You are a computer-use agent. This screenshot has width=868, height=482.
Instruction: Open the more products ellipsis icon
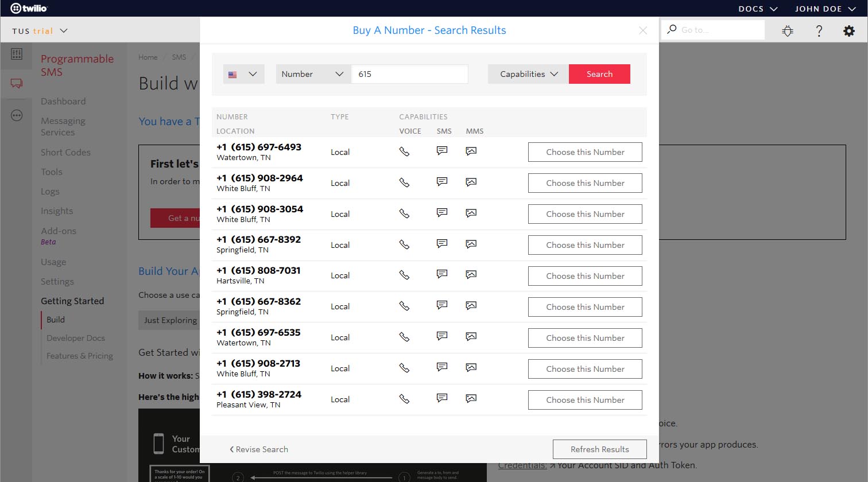17,115
